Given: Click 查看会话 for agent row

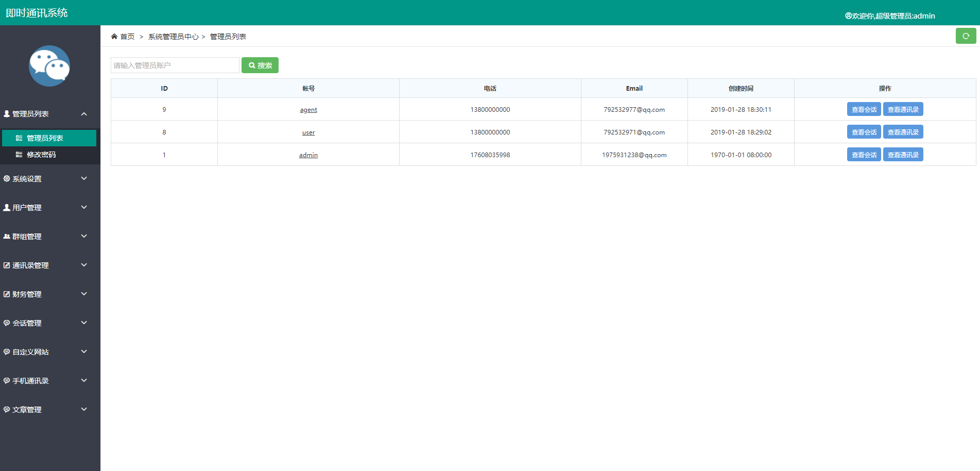Looking at the screenshot, I should pyautogui.click(x=864, y=109).
